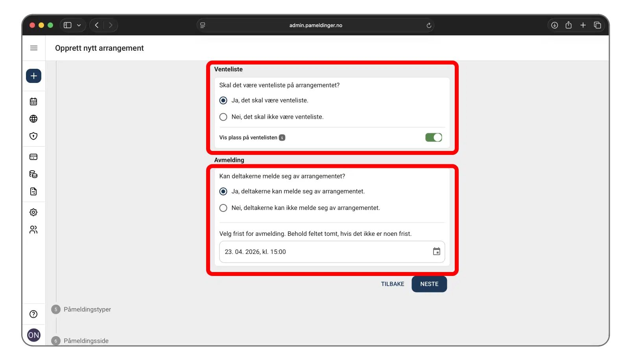Select 'Nei, deltakerne kan ikke melde seg av arrangementet'
The image size is (631, 364).
click(x=223, y=208)
